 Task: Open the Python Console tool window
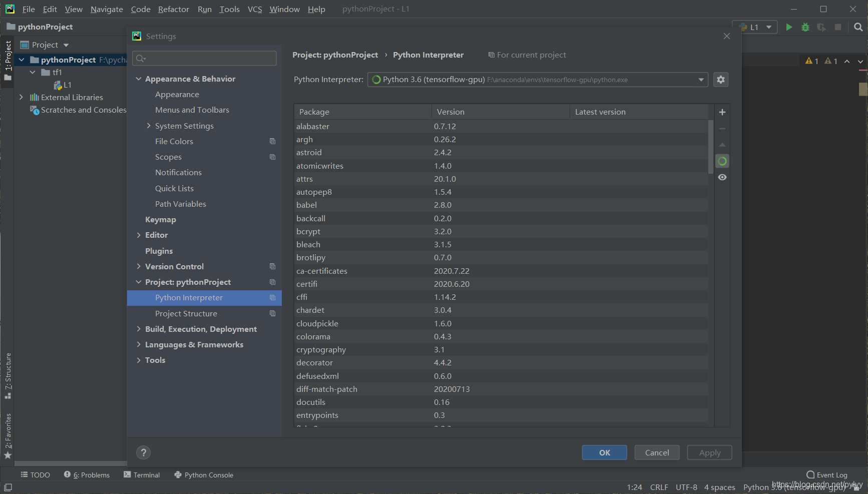pos(204,475)
